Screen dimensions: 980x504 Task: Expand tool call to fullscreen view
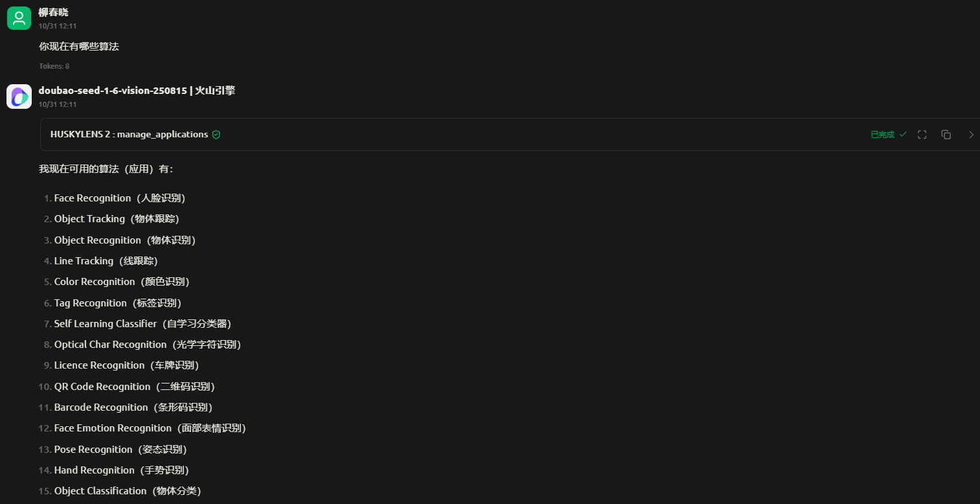[922, 135]
